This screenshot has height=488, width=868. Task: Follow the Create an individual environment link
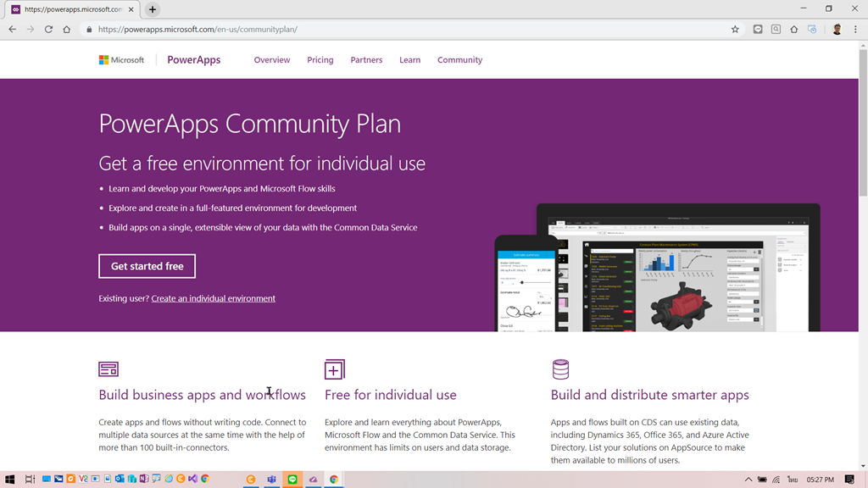coord(213,298)
